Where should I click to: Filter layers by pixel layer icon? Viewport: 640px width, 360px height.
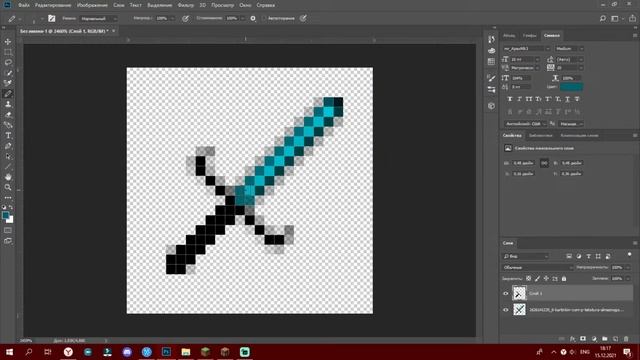[x=569, y=256]
